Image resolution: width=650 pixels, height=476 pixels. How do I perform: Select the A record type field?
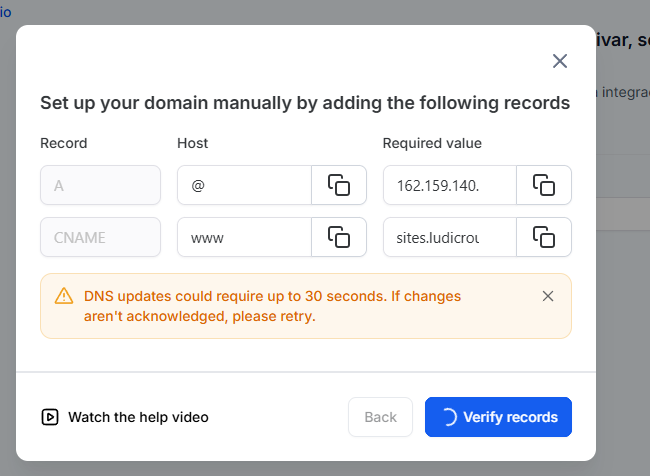click(100, 185)
